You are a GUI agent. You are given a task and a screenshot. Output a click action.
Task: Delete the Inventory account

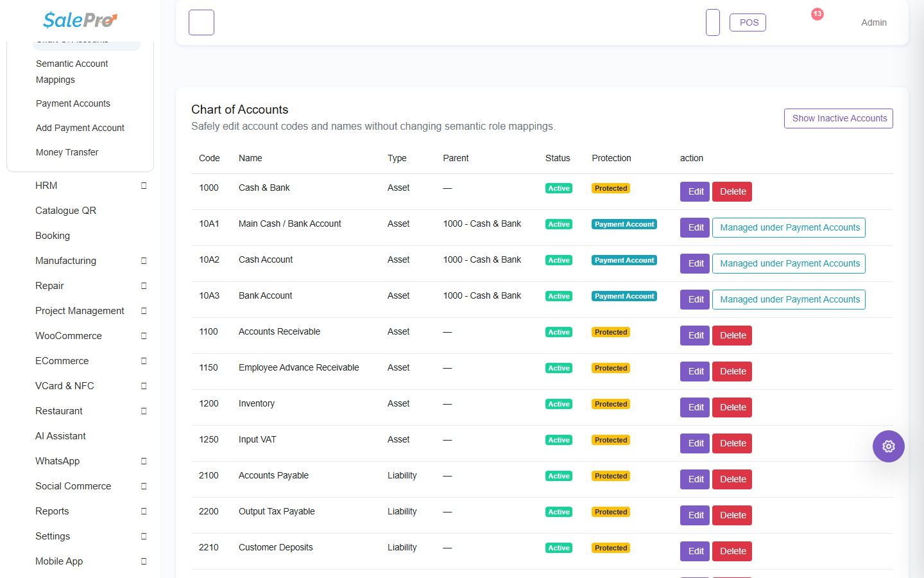click(732, 407)
